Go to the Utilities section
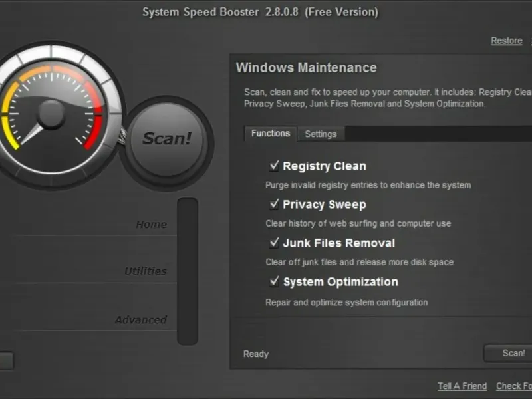 click(146, 271)
